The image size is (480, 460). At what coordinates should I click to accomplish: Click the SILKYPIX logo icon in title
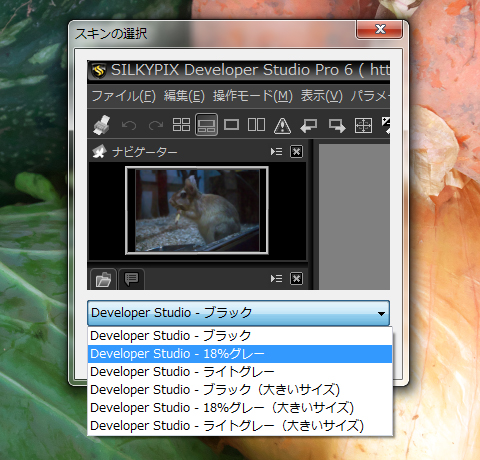coord(99,70)
